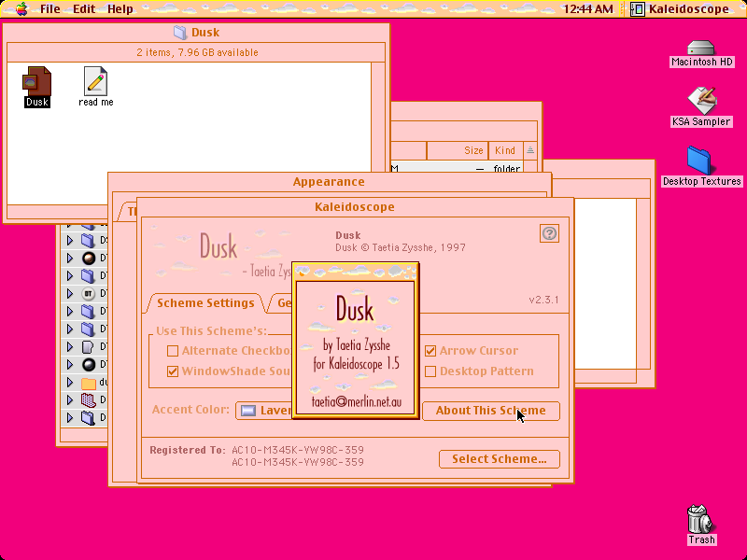Click the Appearance window title bar

tap(329, 182)
